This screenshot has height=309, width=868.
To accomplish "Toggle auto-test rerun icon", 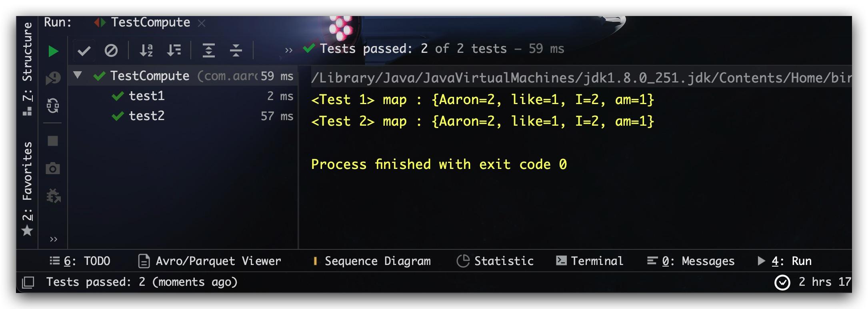I will pos(53,106).
